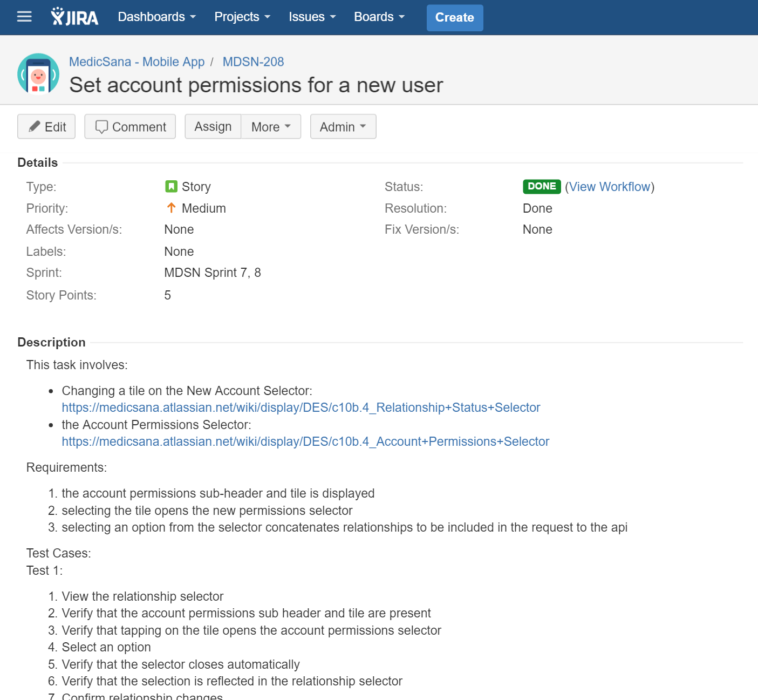Follow the Relationship+Status+Selector wiki link
758x700 pixels.
pos(301,407)
